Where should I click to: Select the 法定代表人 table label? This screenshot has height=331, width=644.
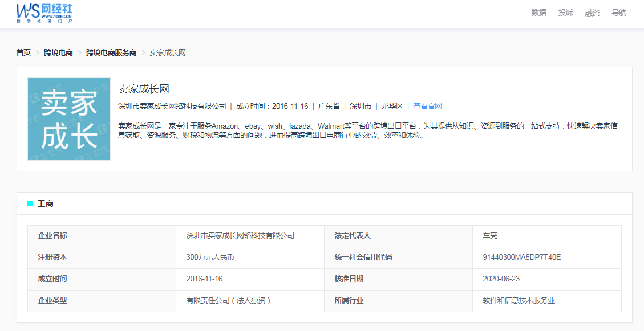353,235
